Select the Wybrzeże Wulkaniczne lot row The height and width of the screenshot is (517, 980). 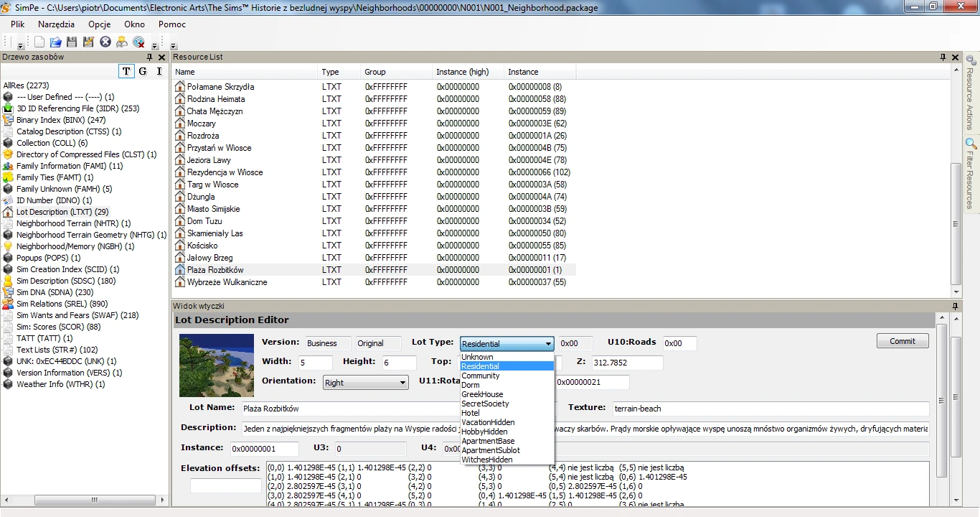[x=374, y=282]
